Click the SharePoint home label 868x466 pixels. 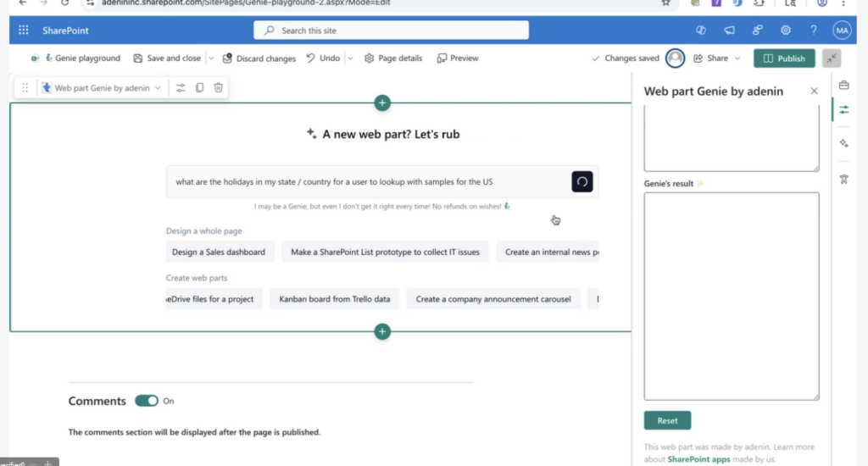65,31
